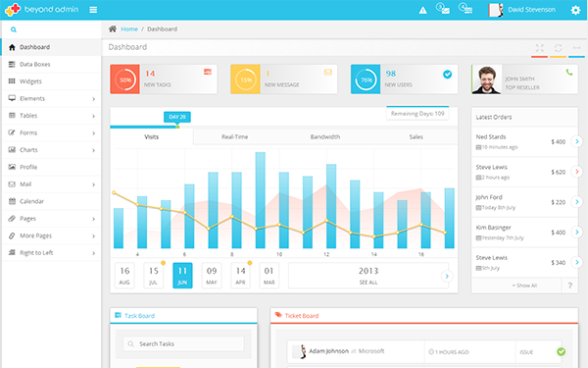Switch to the Real-Time tab

[235, 137]
